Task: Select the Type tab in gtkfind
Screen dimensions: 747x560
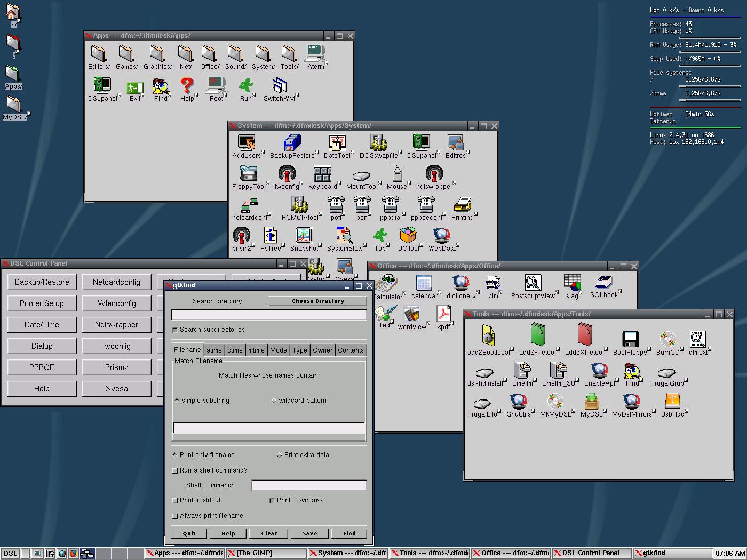Action: click(x=300, y=350)
